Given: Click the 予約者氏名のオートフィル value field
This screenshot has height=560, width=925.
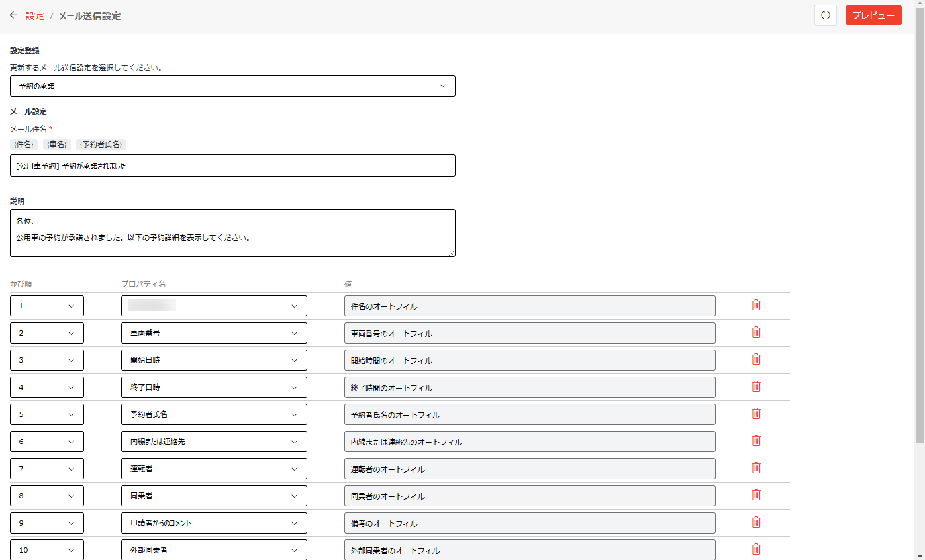Looking at the screenshot, I should [x=530, y=414].
